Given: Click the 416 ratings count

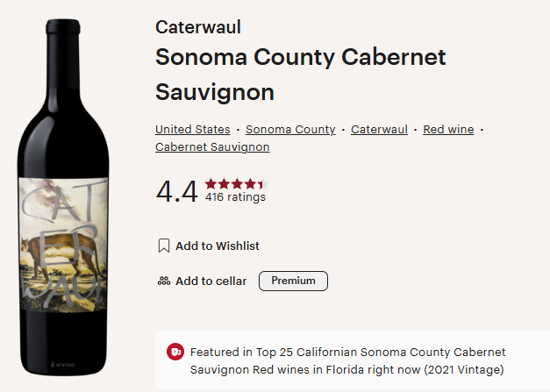Looking at the screenshot, I should [x=235, y=197].
